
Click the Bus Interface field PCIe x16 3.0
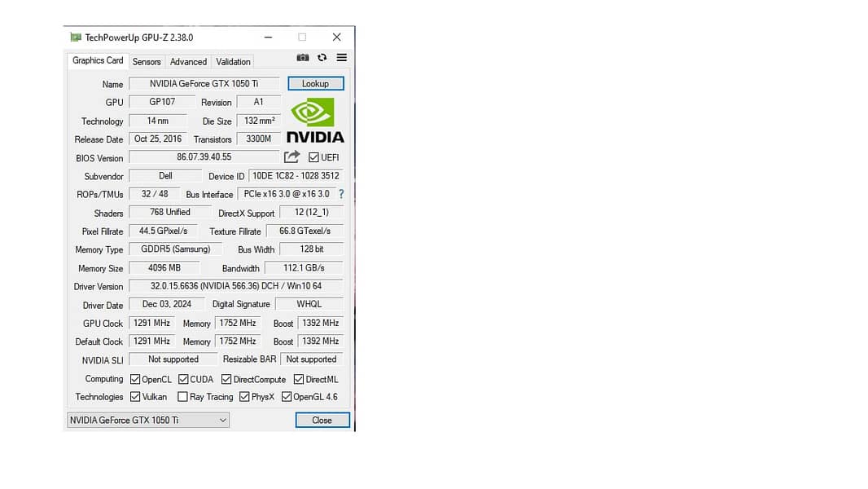point(287,195)
